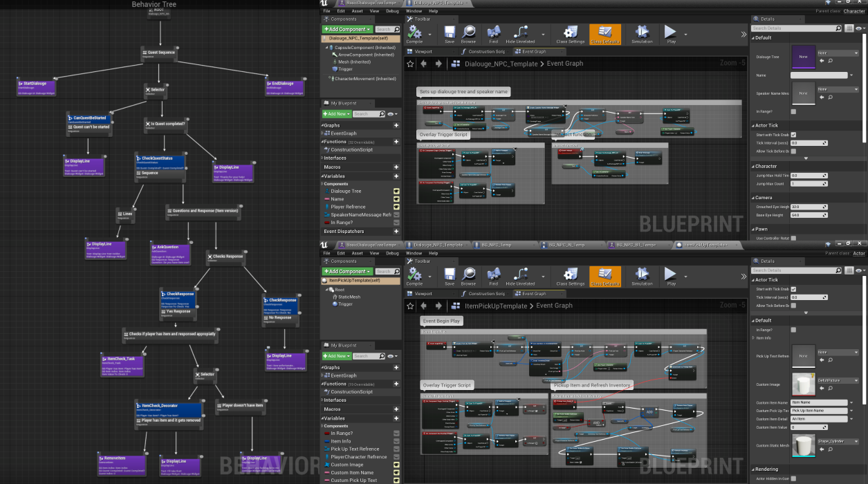Click Browse in the Dialouge_NPC_Template toolbar
The image size is (868, 484).
click(x=469, y=35)
